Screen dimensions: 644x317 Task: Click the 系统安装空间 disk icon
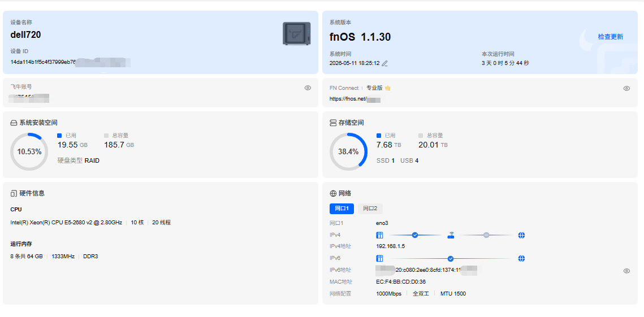click(14, 123)
